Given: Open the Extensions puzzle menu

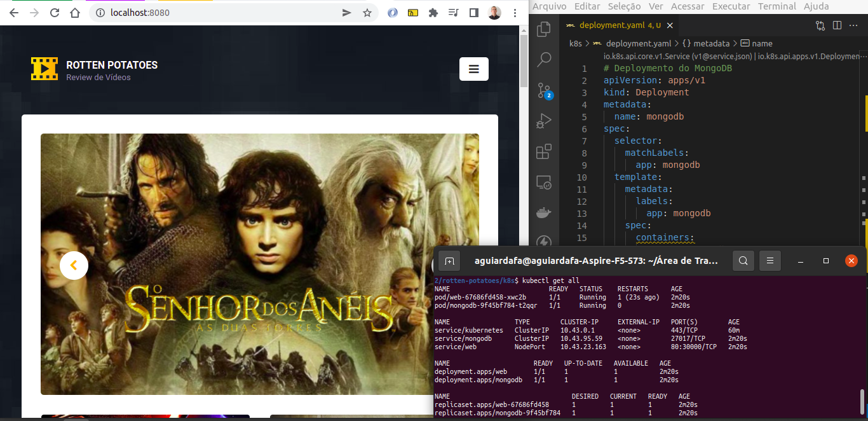Looking at the screenshot, I should click(x=433, y=13).
